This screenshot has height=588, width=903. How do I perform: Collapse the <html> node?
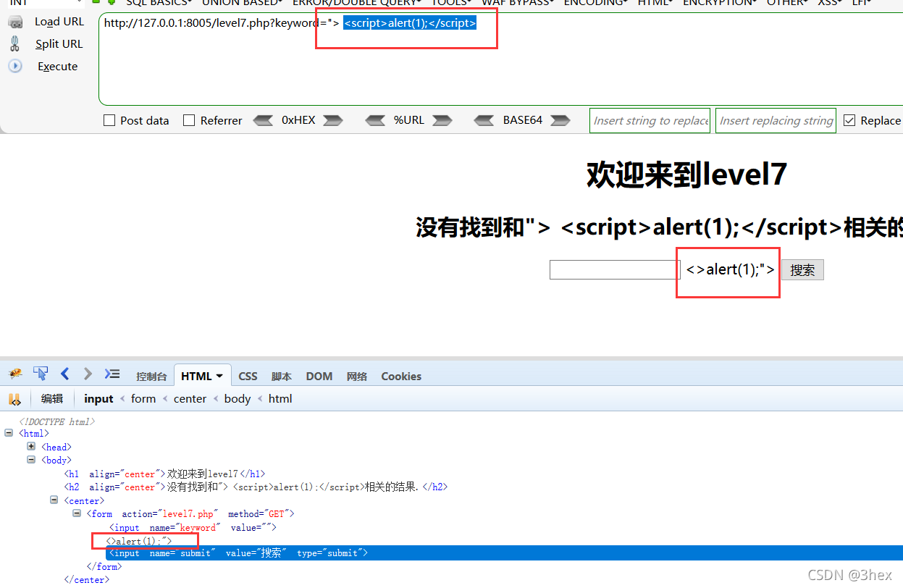click(9, 433)
